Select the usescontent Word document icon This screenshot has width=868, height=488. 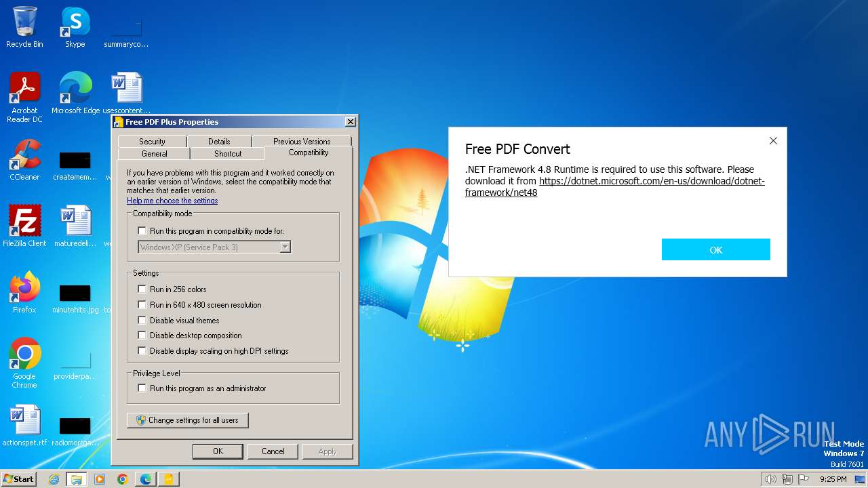click(x=126, y=93)
